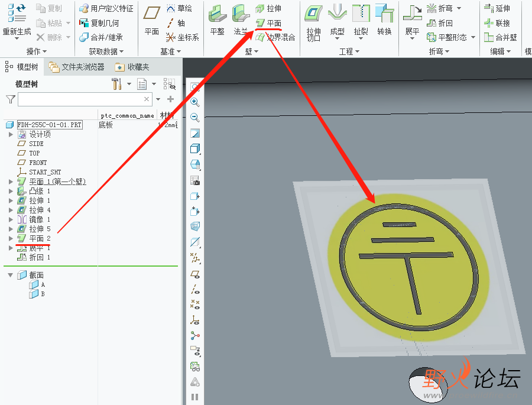Click the Regenerate (重新生成) icon

(x=17, y=14)
